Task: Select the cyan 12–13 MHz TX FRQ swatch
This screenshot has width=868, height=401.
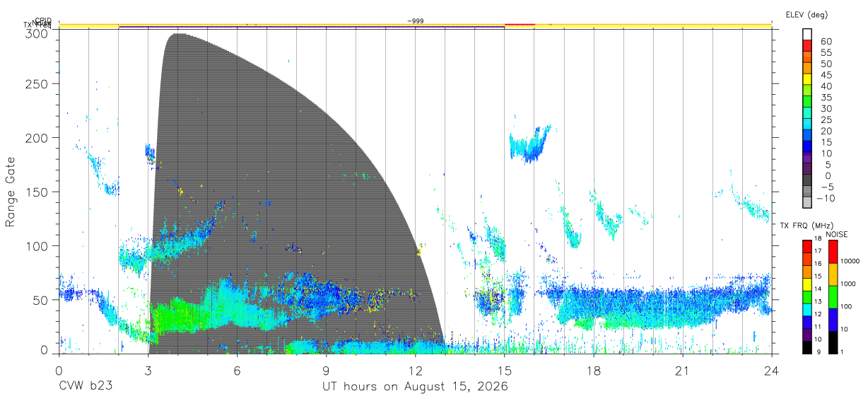Action: (x=807, y=308)
